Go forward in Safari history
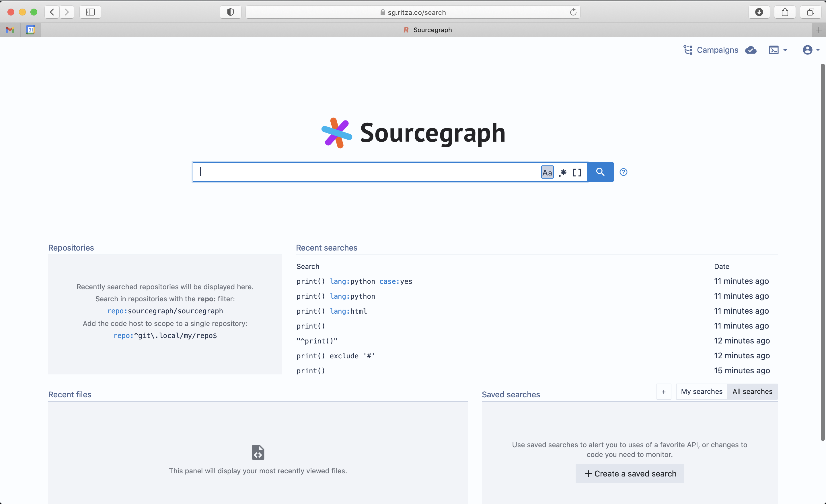Screen dimensions: 826x504 pyautogui.click(x=67, y=12)
